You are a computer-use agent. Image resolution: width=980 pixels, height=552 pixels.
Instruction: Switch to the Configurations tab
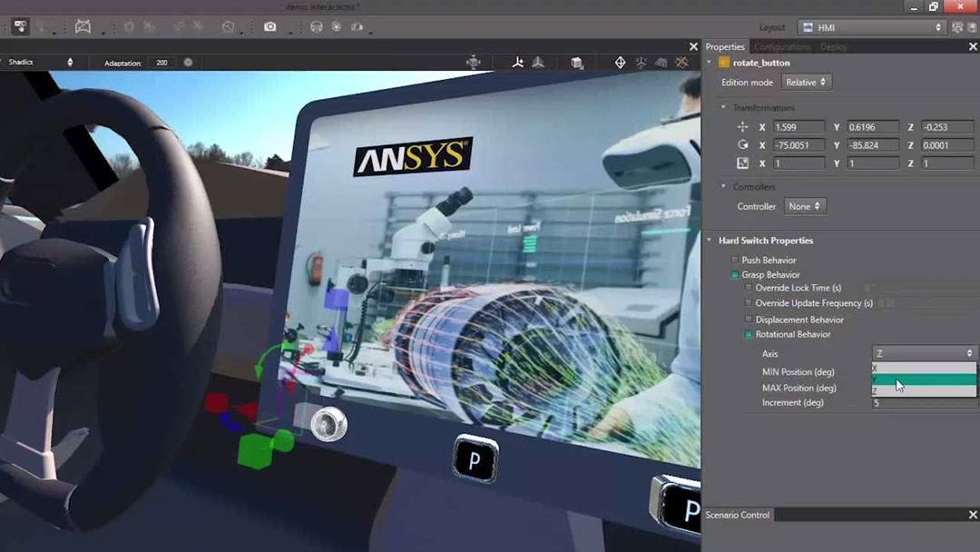[781, 46]
